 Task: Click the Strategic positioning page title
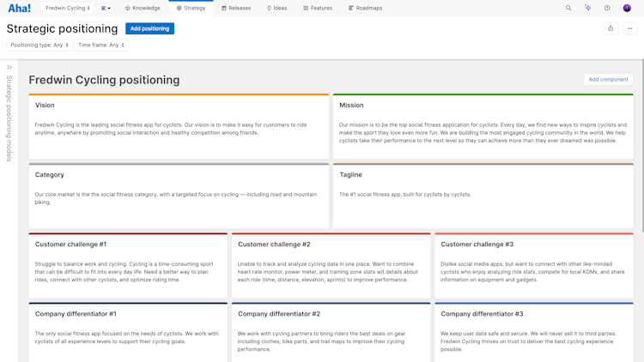62,28
